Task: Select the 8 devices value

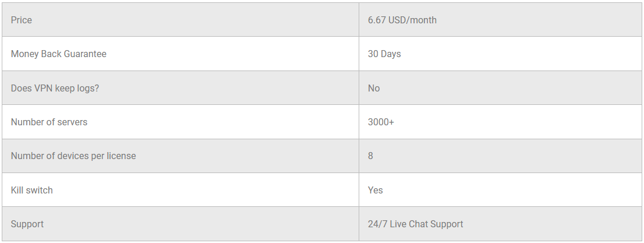Action: click(x=371, y=156)
